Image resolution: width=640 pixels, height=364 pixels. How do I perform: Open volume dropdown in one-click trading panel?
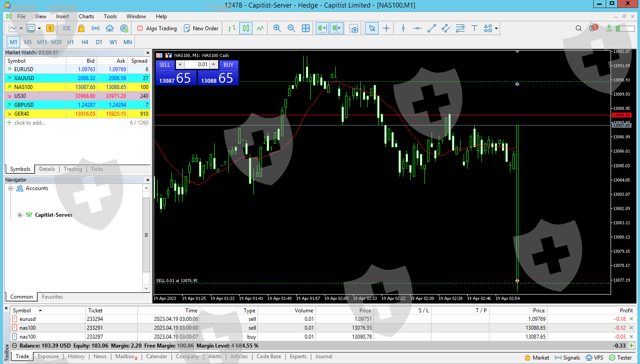coord(180,65)
